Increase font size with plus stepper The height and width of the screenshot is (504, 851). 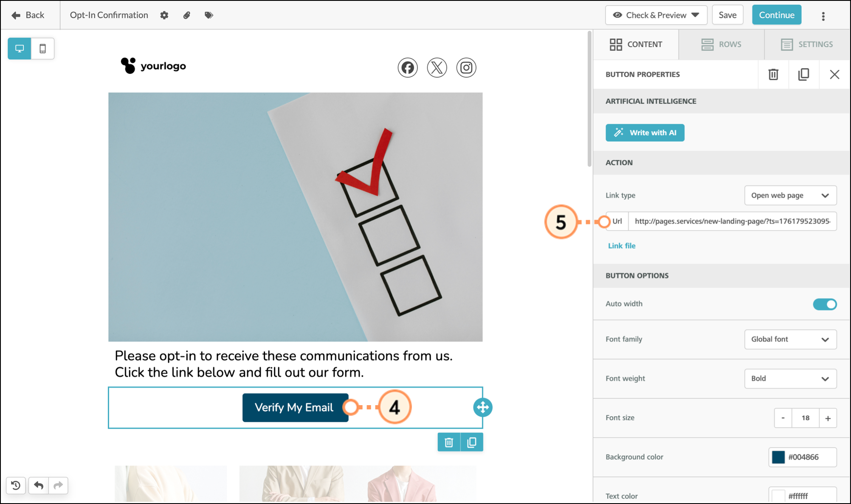pyautogui.click(x=828, y=418)
